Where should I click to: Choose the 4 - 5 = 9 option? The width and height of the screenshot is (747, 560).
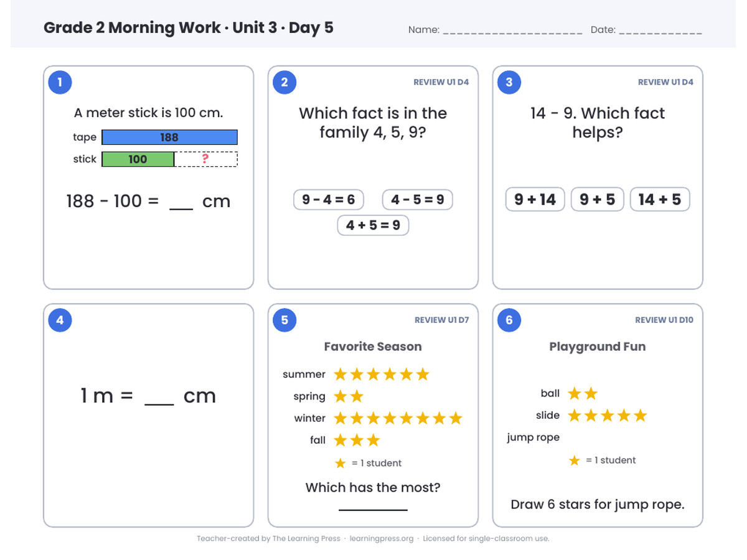tap(418, 200)
